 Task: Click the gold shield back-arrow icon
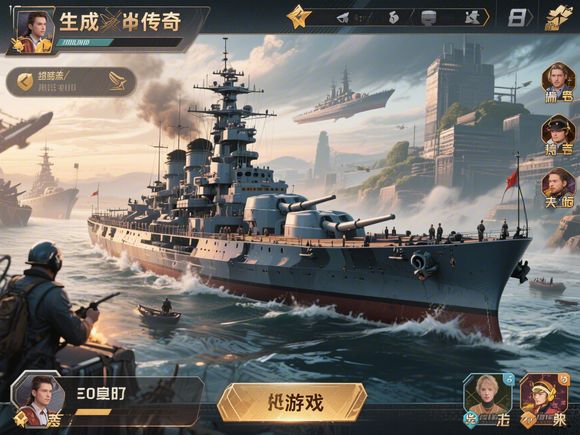tap(25, 82)
